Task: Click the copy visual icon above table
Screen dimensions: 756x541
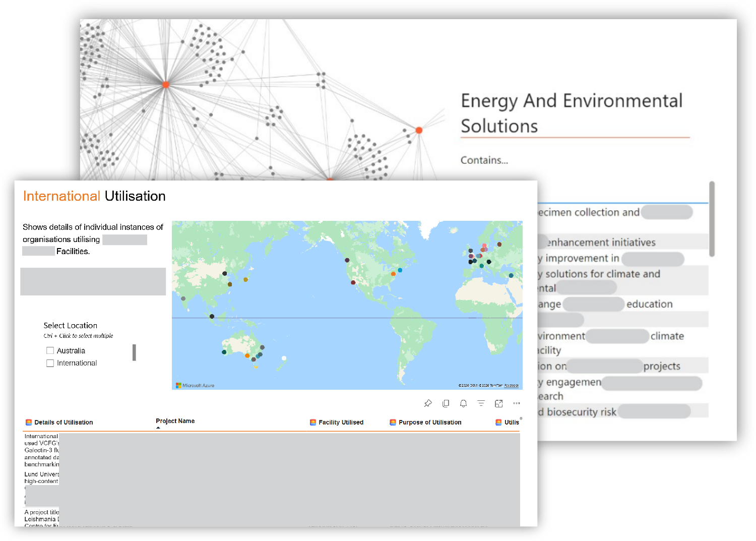Action: tap(446, 403)
